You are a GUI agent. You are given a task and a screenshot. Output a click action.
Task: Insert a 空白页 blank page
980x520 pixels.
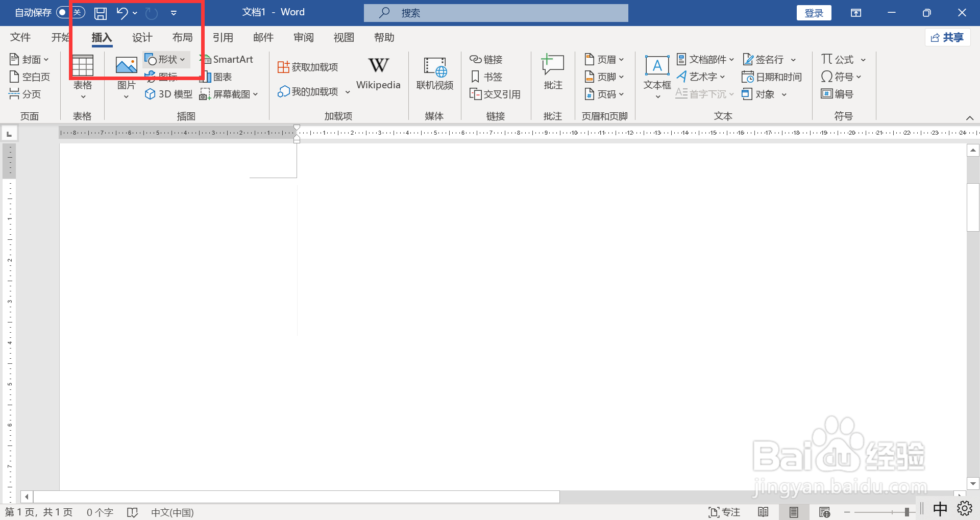[x=30, y=77]
